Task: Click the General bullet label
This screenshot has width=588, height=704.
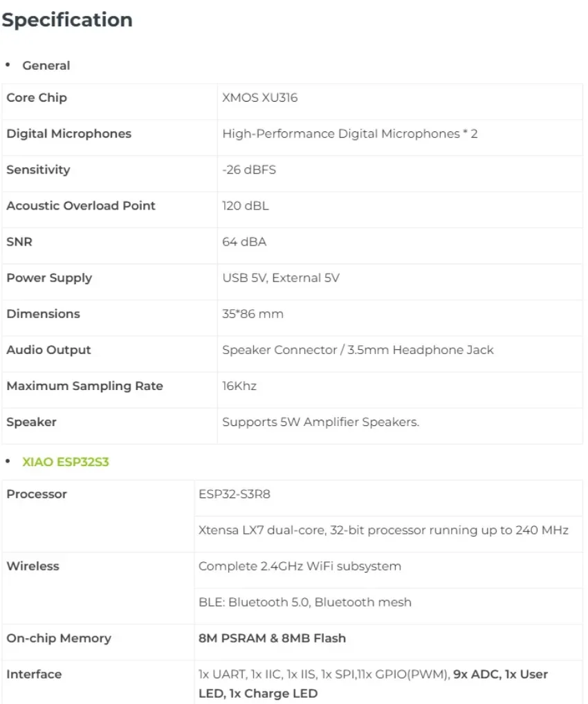Action: [46, 66]
